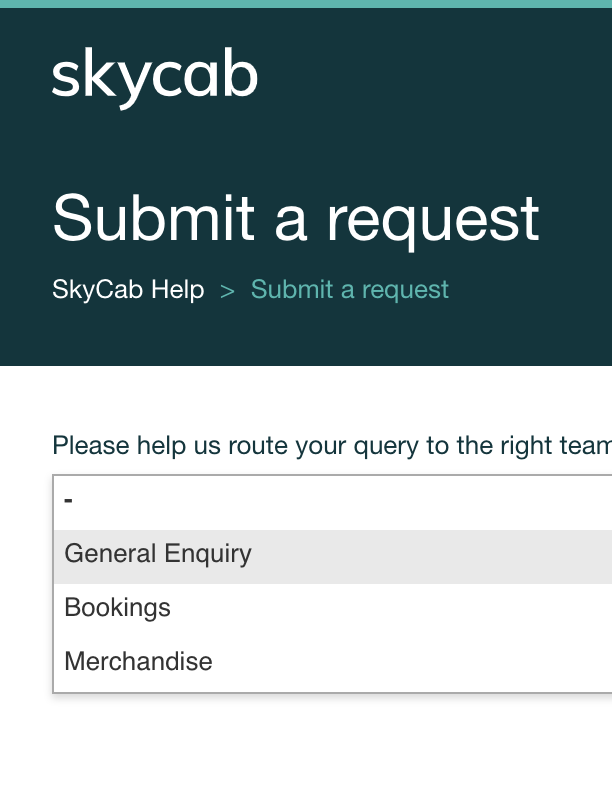Click the breadcrumb arrow separator
The width and height of the screenshot is (612, 810).
click(227, 291)
